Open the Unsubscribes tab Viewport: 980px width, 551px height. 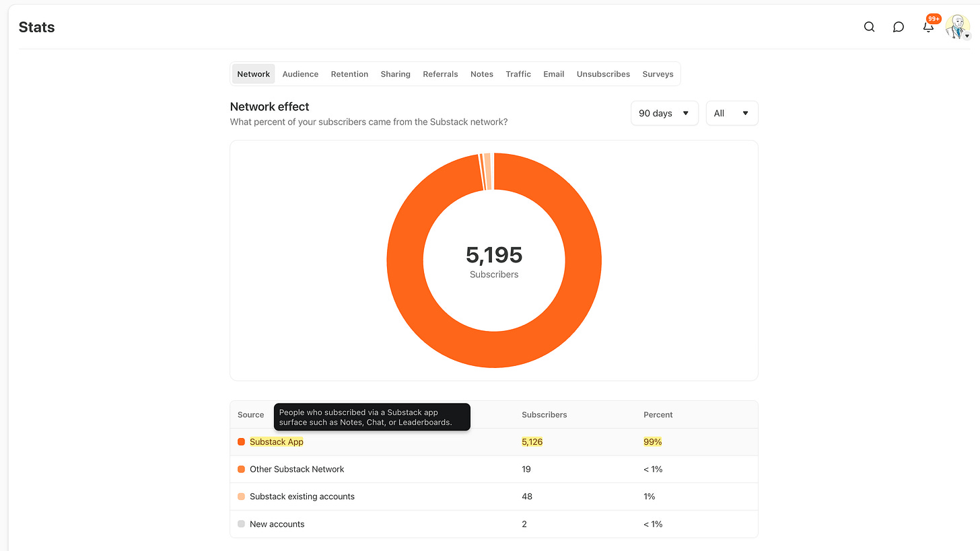[603, 74]
